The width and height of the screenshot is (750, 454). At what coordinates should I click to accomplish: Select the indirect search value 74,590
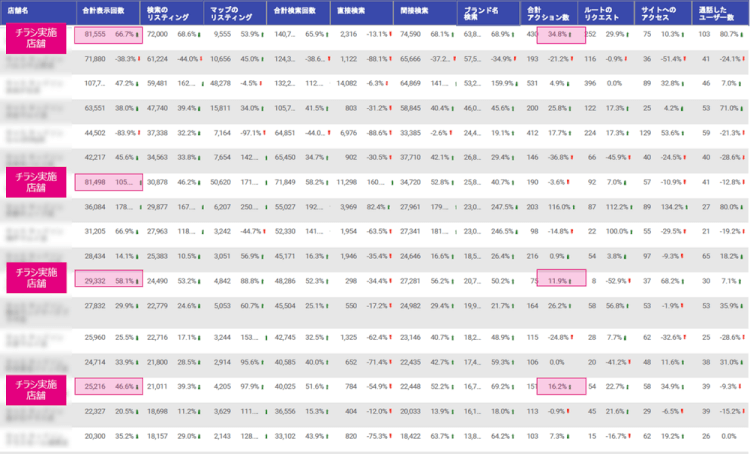click(410, 34)
